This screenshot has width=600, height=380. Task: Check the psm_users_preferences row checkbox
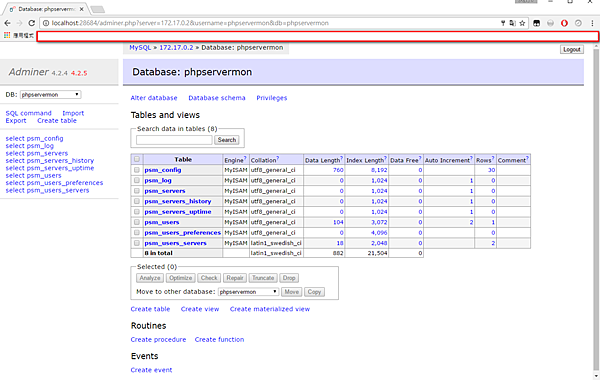pyautogui.click(x=137, y=232)
